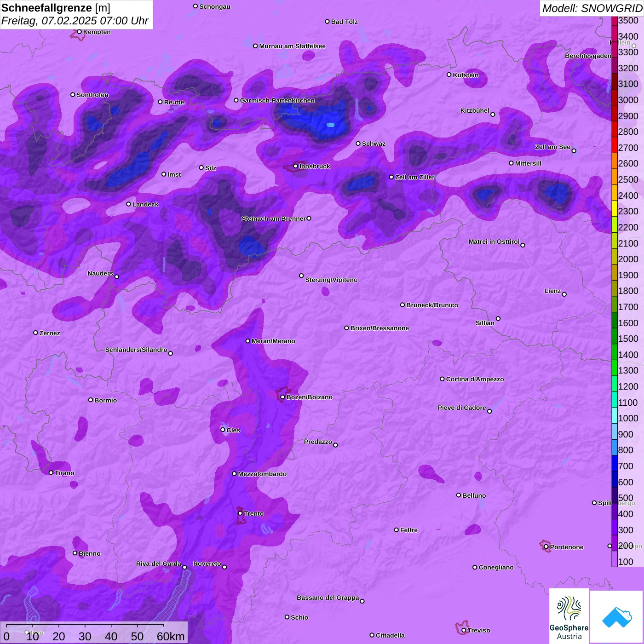Screen dimensions: 644x644
Task: Click the 'Schneefallgrenze [m]' title
Action: pyautogui.click(x=56, y=8)
